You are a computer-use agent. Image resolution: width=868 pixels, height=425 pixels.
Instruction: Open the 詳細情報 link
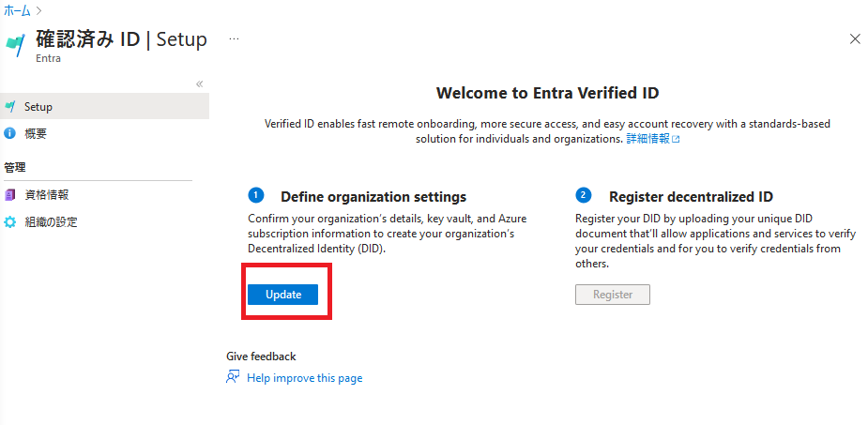click(x=647, y=139)
